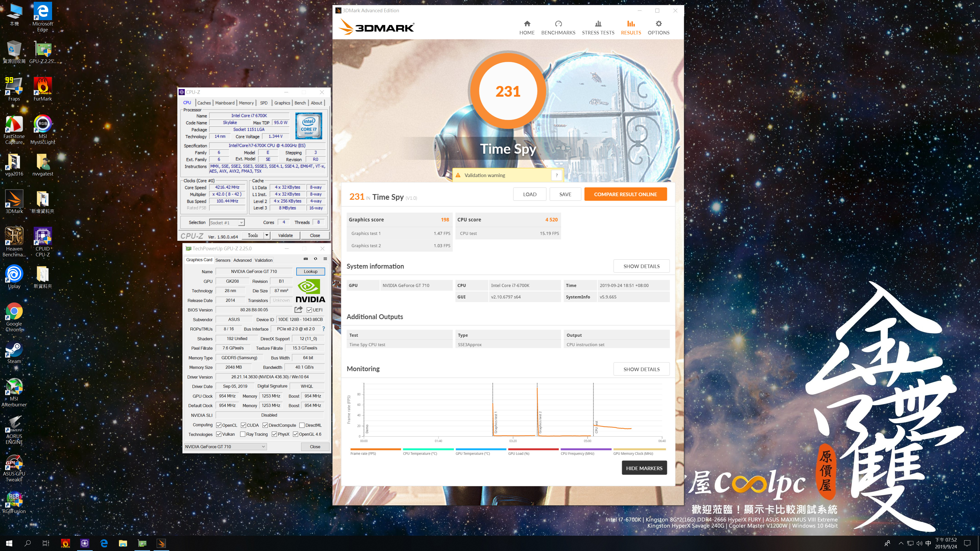
Task: Toggle the OpenGL 4.6 checkbox in GPU-Z
Action: (295, 434)
